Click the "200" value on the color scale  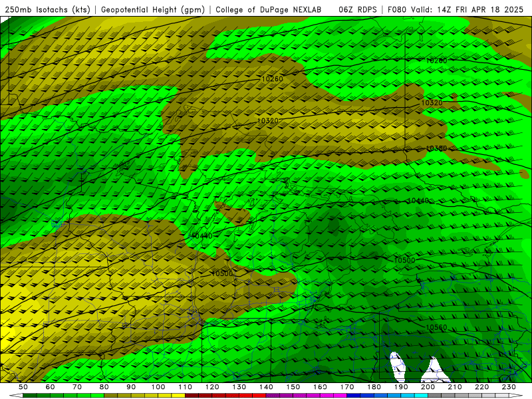coord(428,387)
